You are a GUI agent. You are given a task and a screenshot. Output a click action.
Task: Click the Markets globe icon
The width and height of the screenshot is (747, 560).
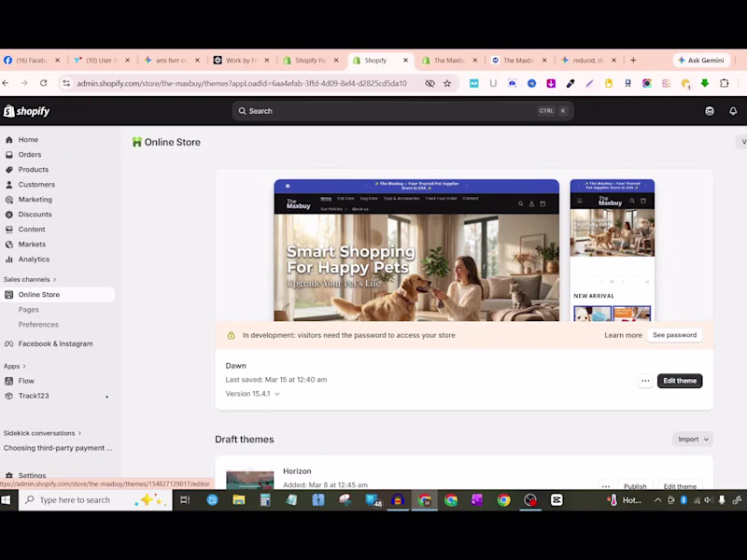tap(9, 245)
